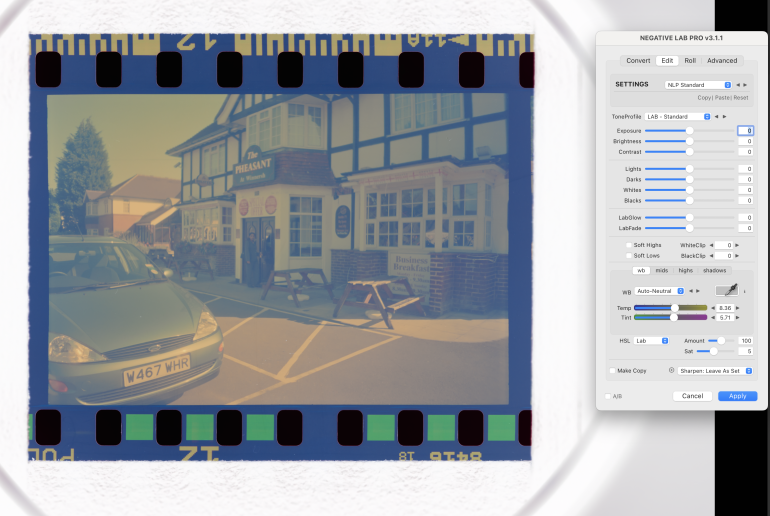
Task: Click the Cancel button
Action: click(692, 396)
